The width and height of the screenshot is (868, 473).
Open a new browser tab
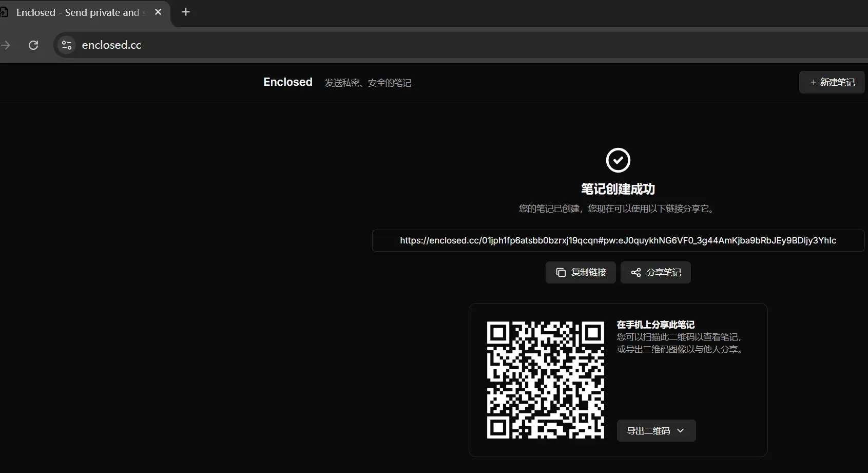click(x=186, y=12)
